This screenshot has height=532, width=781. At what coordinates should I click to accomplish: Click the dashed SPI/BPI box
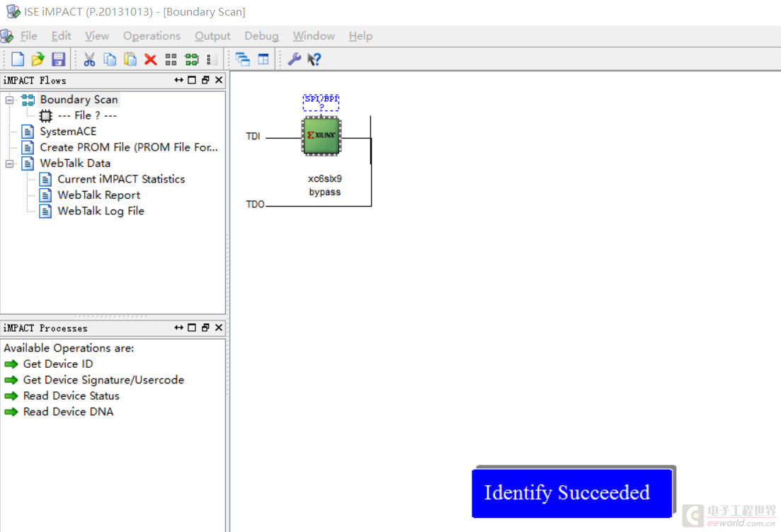[x=321, y=102]
